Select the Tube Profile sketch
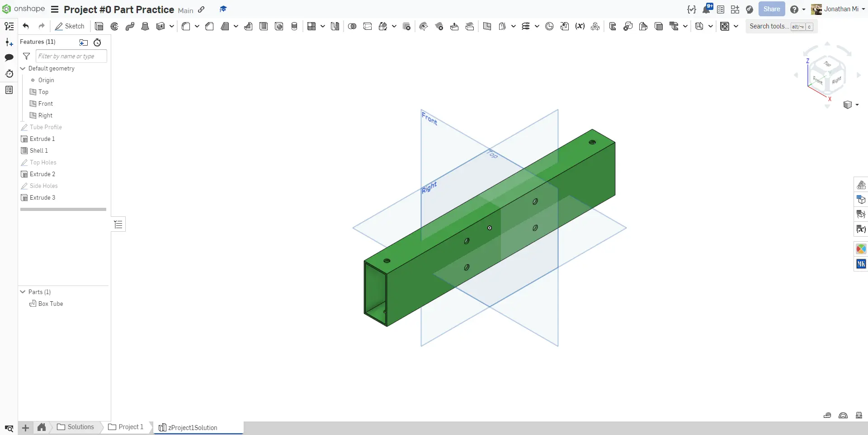The width and height of the screenshot is (868, 435). click(46, 127)
